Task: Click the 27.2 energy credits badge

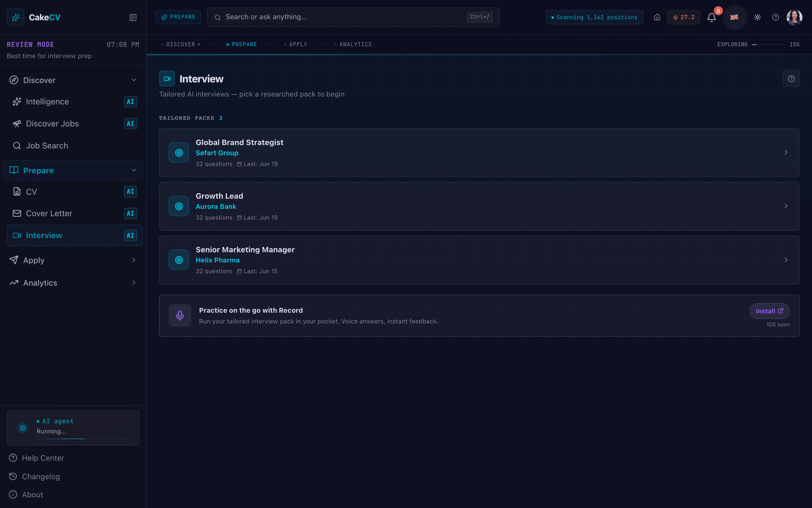Action: pyautogui.click(x=683, y=17)
